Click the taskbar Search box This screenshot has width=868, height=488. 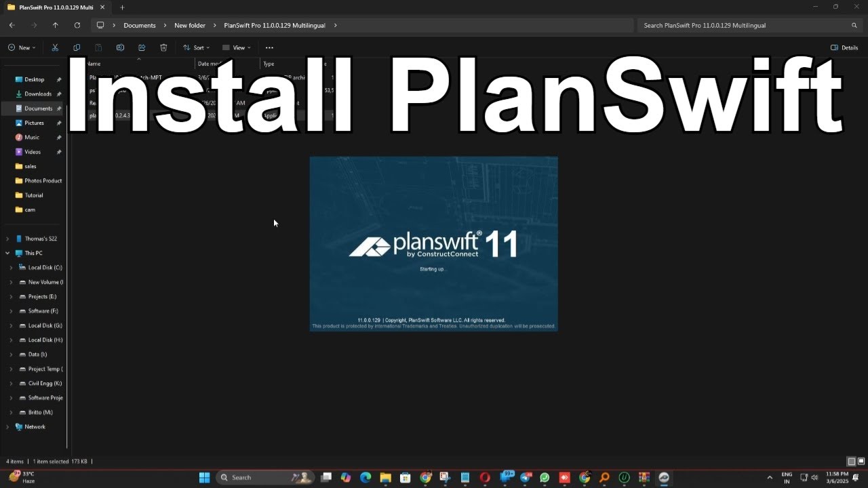[265, 477]
